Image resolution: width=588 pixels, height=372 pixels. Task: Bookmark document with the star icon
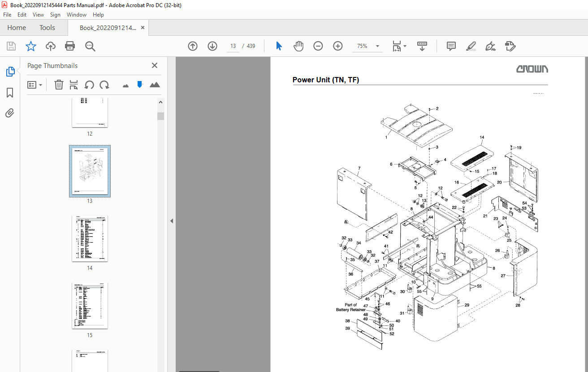[x=30, y=46]
